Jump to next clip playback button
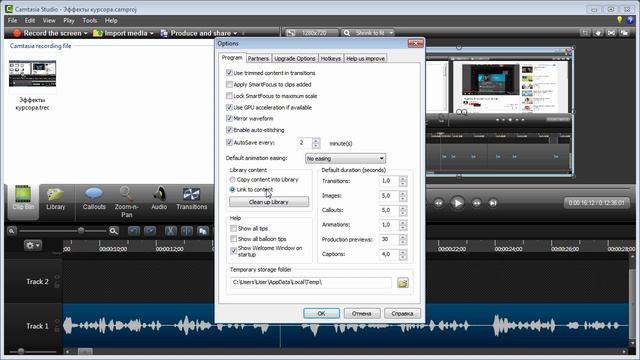 pyautogui.click(x=493, y=203)
